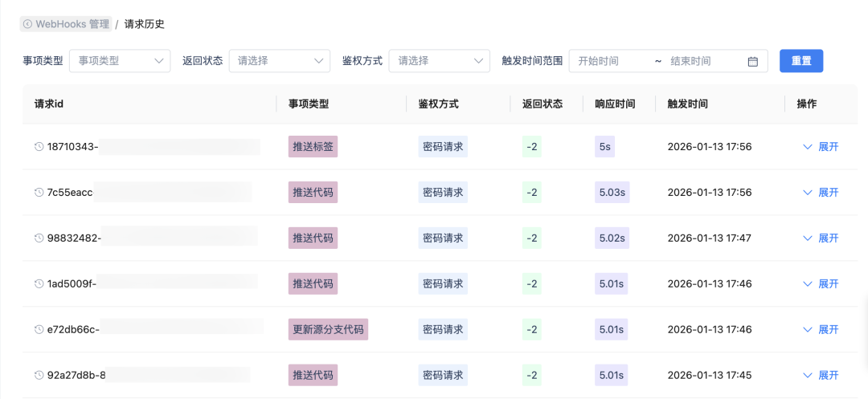Click history icon next to request 92a27d8b
Viewport: 868px width, 399px height.
click(x=39, y=375)
